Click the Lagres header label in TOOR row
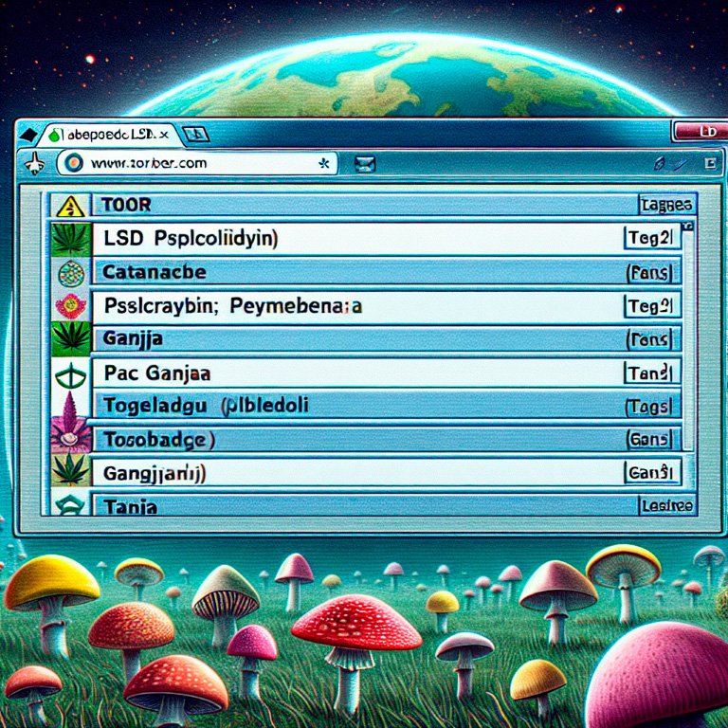This screenshot has width=728, height=728. (667, 205)
